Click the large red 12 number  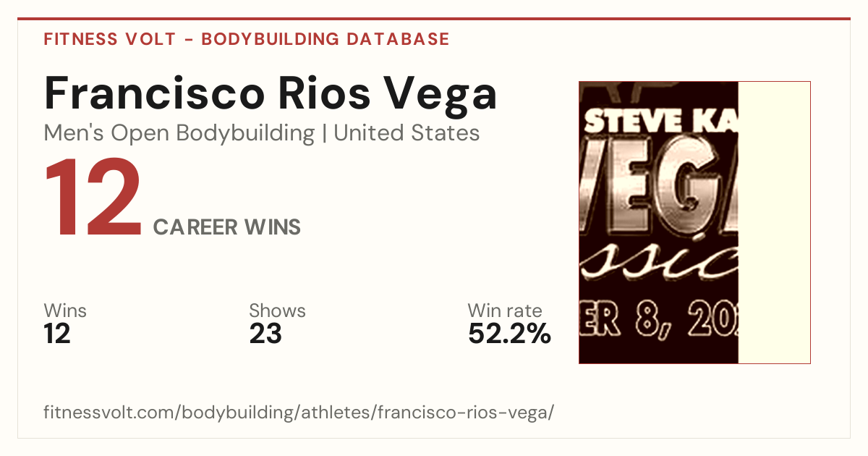pyautogui.click(x=93, y=200)
